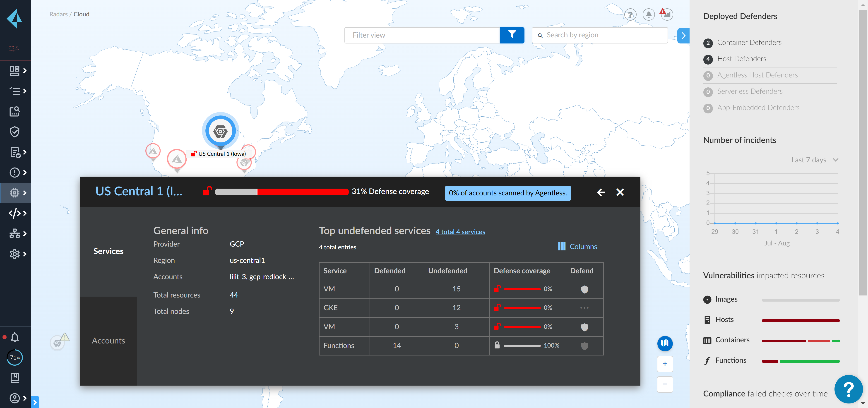Expand the profile menu chevron
868x408 pixels.
tap(25, 398)
